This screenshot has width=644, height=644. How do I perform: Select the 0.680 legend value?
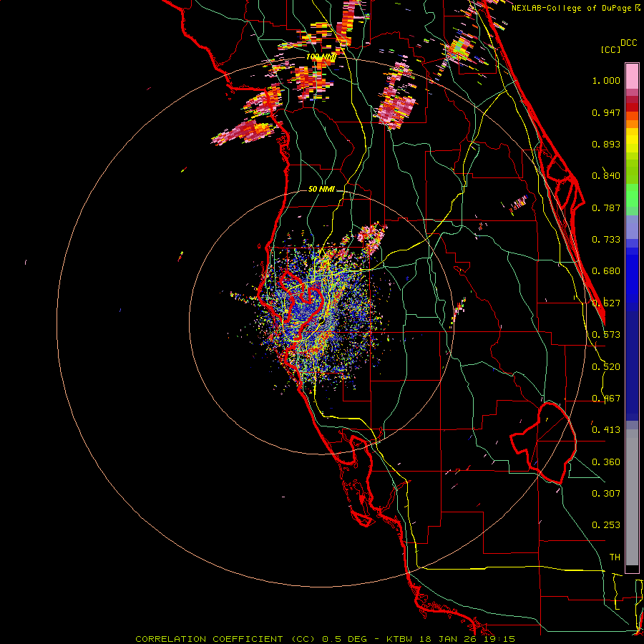tap(606, 271)
